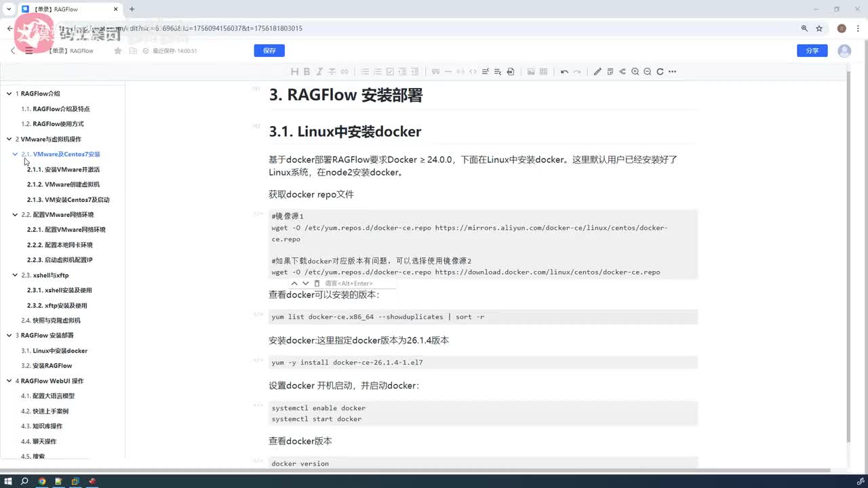
Task: Redo the last edit
Action: (577, 71)
